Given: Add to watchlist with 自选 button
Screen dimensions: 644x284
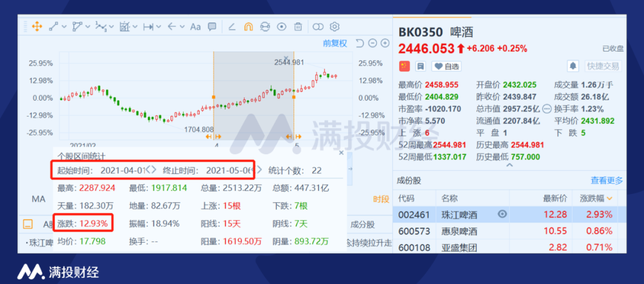Looking at the screenshot, I should click(x=446, y=66).
